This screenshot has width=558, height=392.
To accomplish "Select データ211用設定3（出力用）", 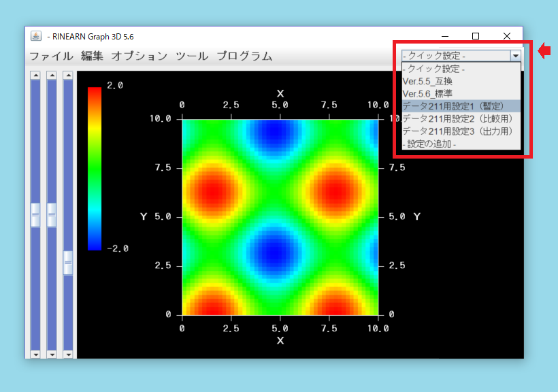I will (461, 131).
